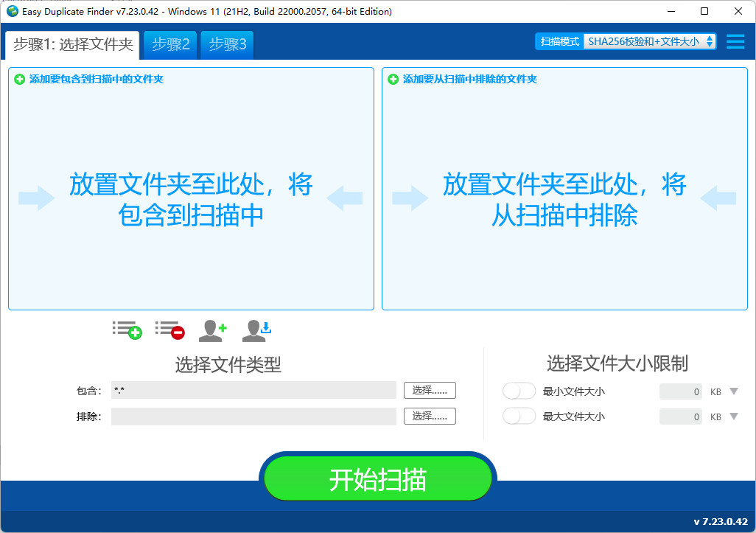This screenshot has height=533, width=756.
Task: Switch to the 步骤3 tab
Action: pos(227,45)
